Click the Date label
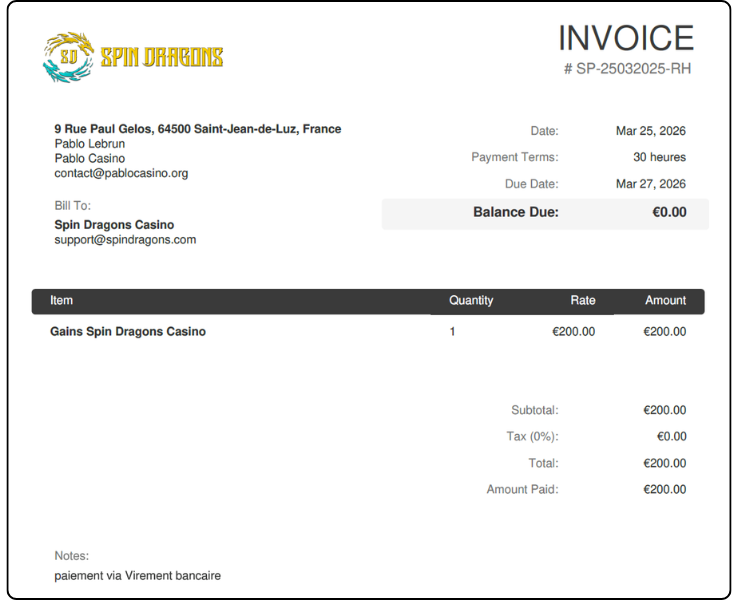Screen dimensions: 741x600 pyautogui.click(x=544, y=131)
